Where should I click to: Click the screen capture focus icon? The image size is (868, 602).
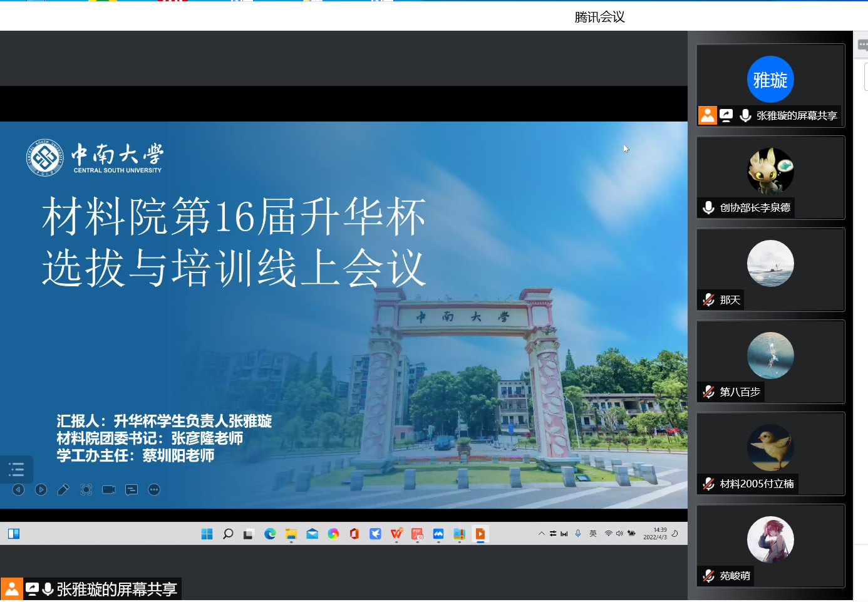coord(86,490)
